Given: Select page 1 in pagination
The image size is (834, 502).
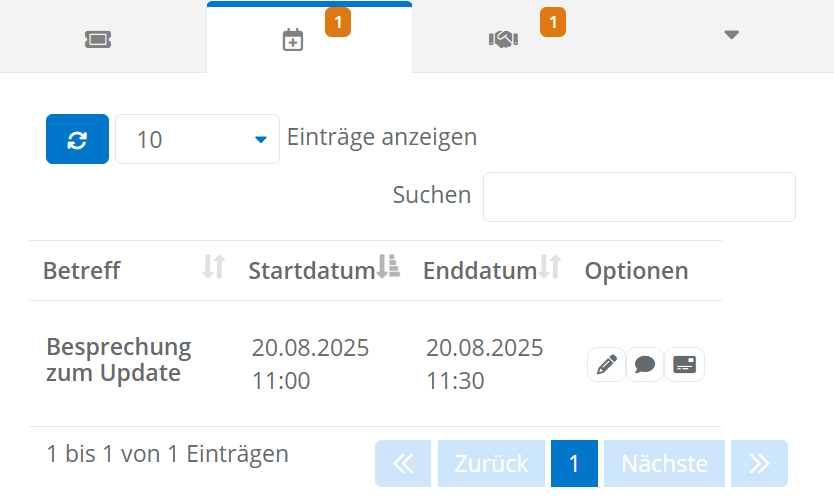Looking at the screenshot, I should coord(574,463).
